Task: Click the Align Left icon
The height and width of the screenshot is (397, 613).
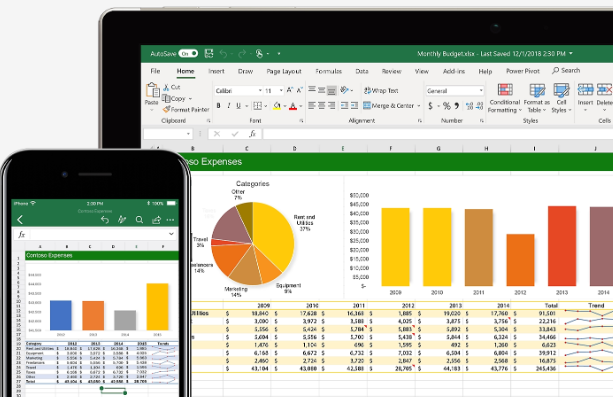Action: point(312,106)
